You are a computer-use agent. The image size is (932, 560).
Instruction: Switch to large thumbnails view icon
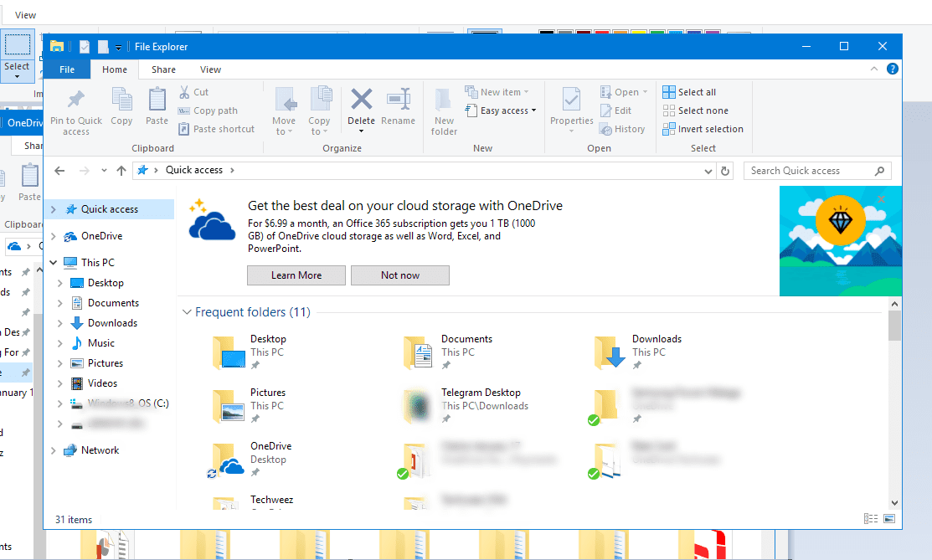pyautogui.click(x=889, y=519)
